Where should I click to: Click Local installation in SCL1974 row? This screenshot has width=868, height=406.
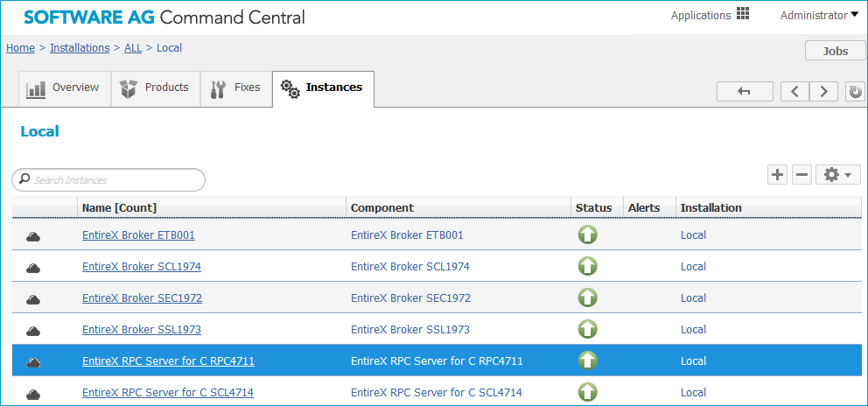pyautogui.click(x=693, y=267)
